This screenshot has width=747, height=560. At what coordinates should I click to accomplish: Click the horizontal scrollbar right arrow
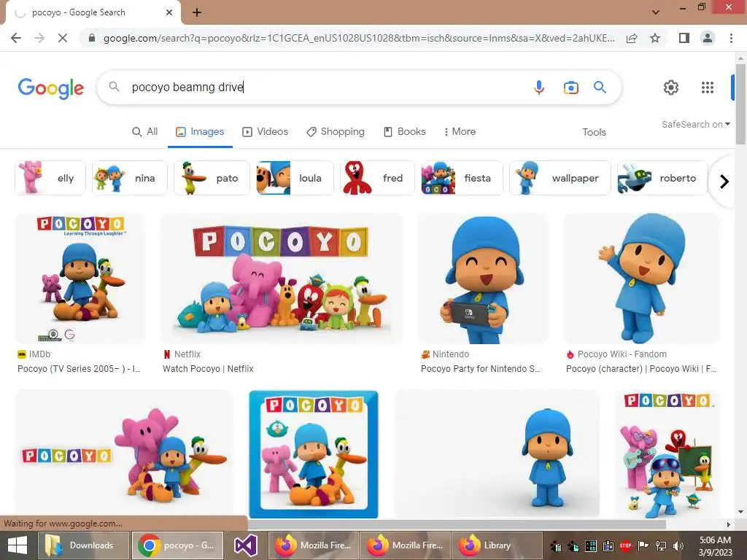coord(728,524)
